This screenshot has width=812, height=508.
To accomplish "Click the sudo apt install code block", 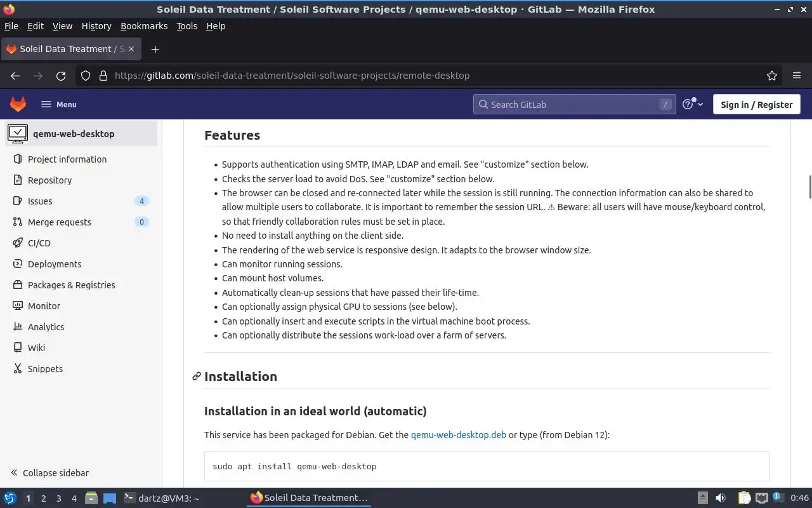I will coord(487,466).
